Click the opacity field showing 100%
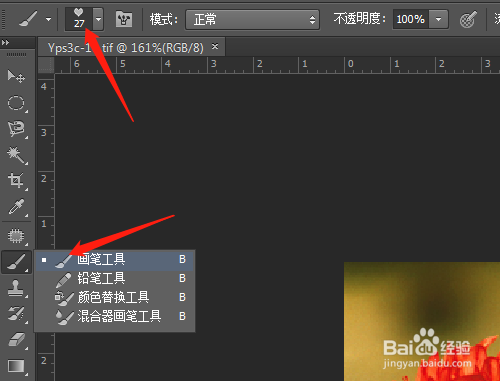Viewport: 500px width, 381px height. 411,19
